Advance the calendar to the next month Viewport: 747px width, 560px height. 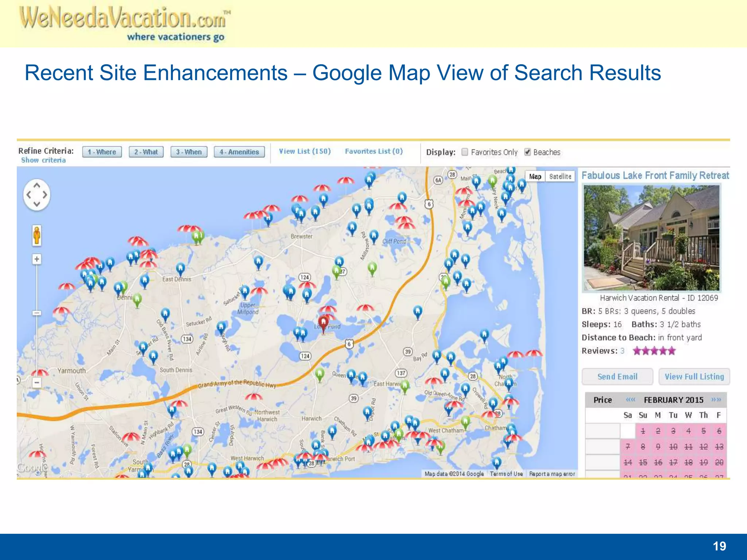pyautogui.click(x=714, y=400)
